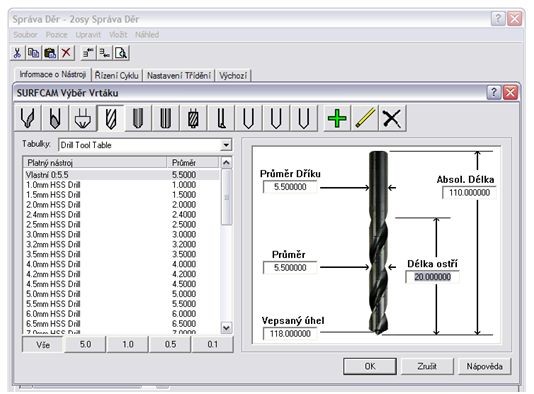The height and width of the screenshot is (394, 534).
Task: Select the boring bar tool icon
Action: [221, 119]
